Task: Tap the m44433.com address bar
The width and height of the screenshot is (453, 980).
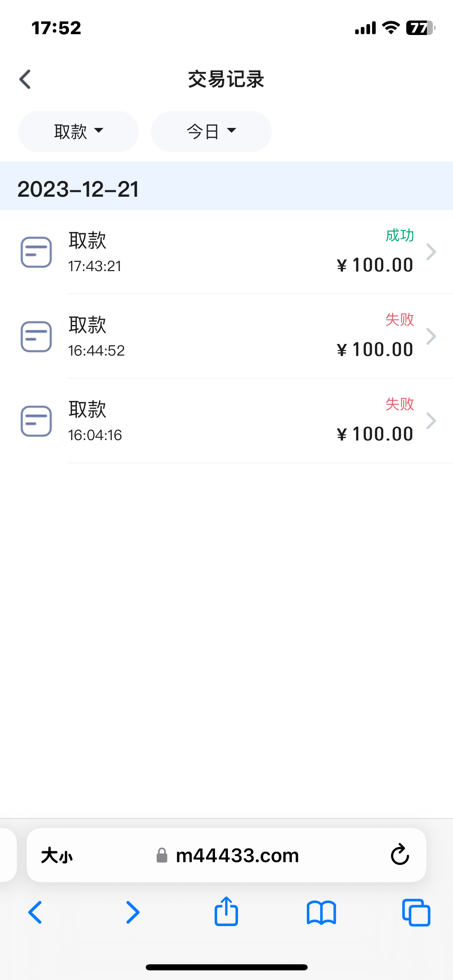Action: 237,855
